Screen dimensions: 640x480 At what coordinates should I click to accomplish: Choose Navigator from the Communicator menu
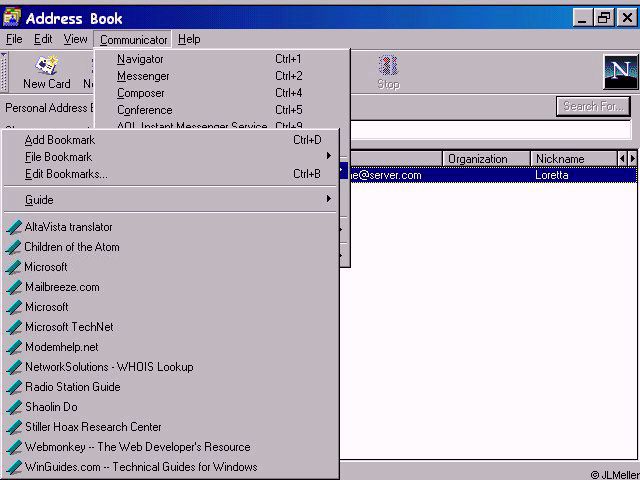(222, 59)
